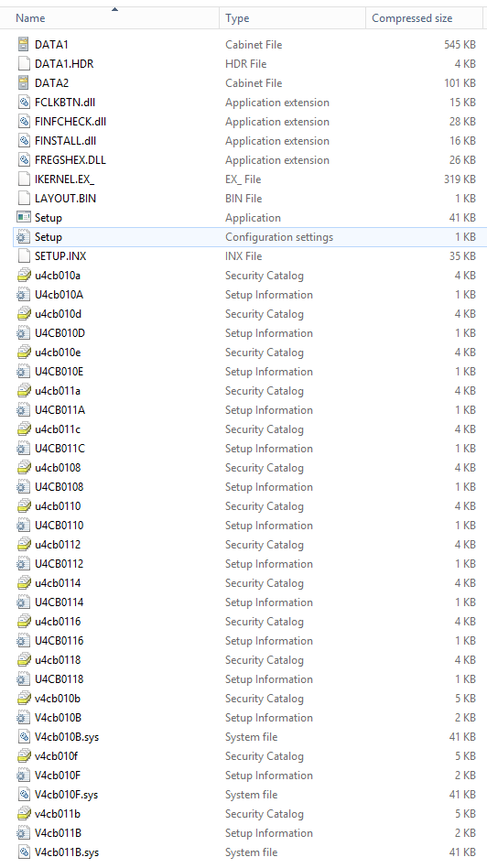Select the Setup application icon
The width and height of the screenshot is (487, 868).
(24, 218)
